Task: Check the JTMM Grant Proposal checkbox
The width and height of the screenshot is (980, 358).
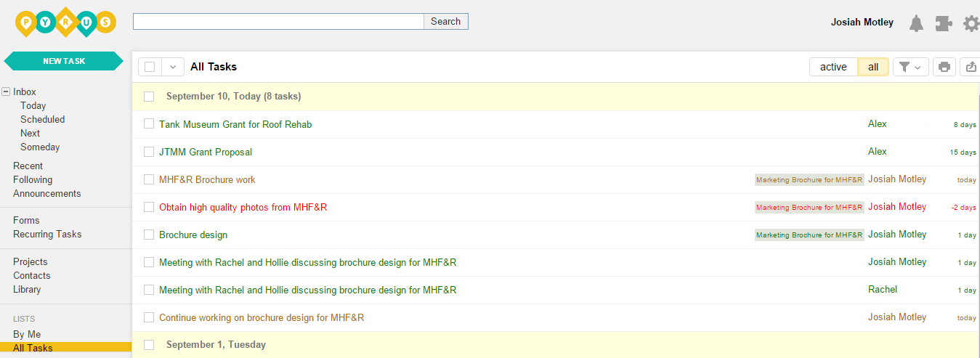Action: (x=149, y=152)
